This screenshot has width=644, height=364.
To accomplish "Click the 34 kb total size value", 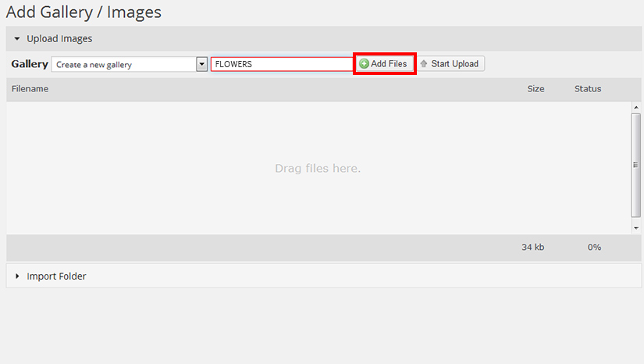I will tap(533, 248).
